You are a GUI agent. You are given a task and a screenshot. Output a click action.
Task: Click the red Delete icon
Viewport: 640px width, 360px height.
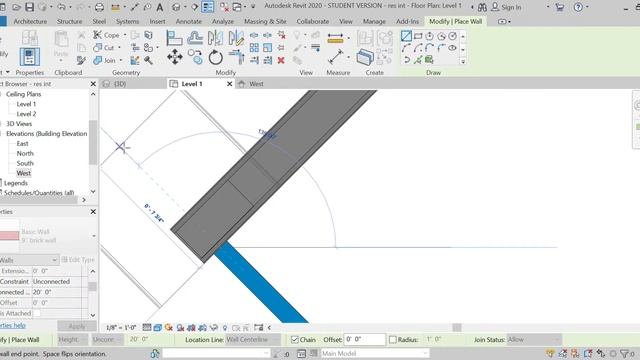click(281, 60)
